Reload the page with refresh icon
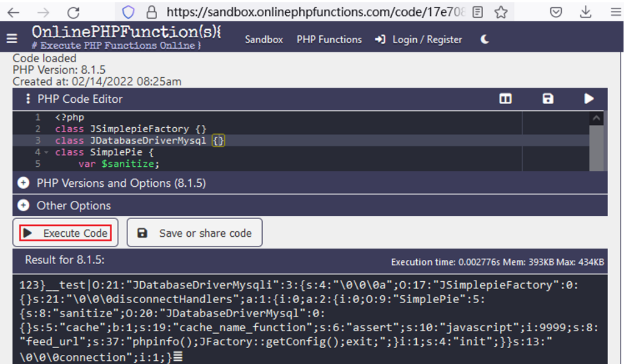This screenshot has width=624, height=364. [x=73, y=13]
